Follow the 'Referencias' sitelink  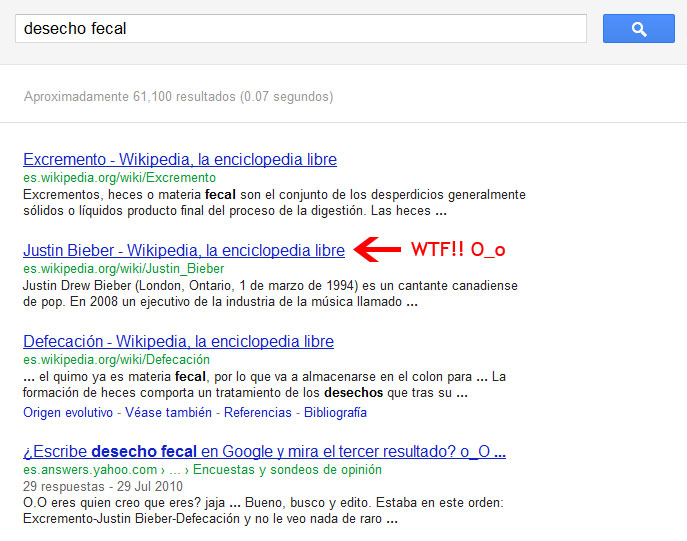point(258,412)
